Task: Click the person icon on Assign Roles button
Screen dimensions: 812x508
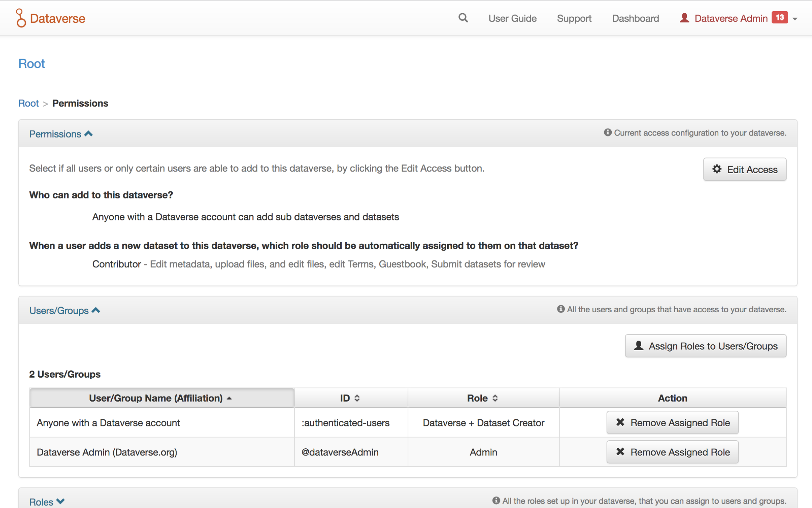Action: point(639,346)
